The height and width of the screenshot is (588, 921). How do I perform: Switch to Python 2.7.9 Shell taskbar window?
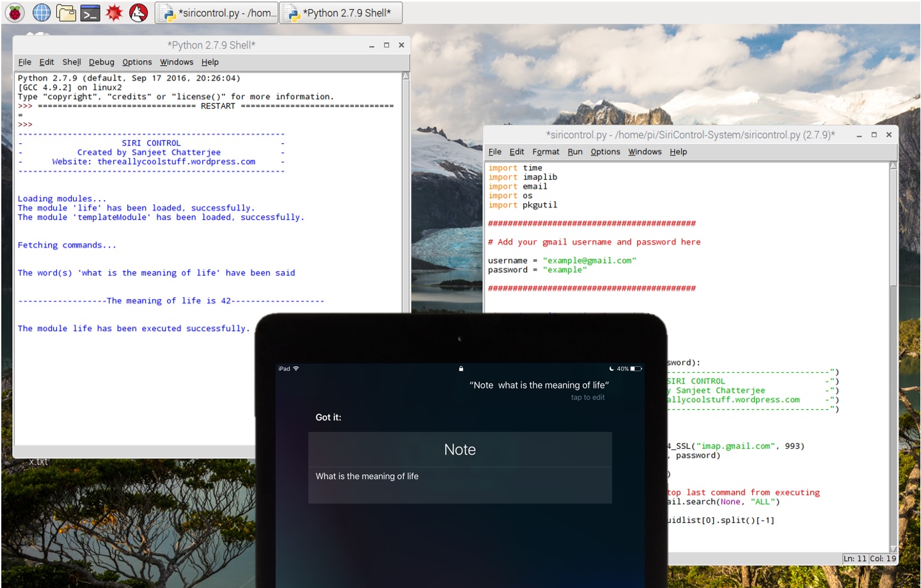(341, 13)
